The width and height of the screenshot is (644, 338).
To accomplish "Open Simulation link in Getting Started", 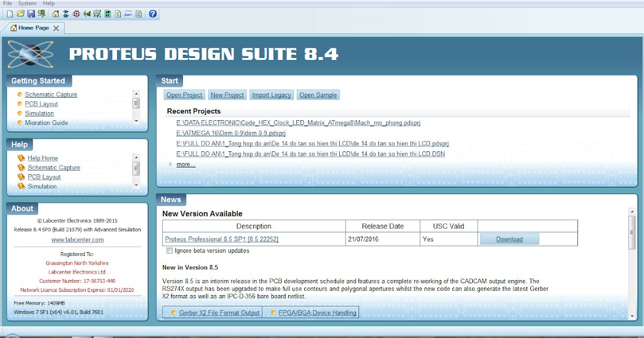I will (x=39, y=113).
